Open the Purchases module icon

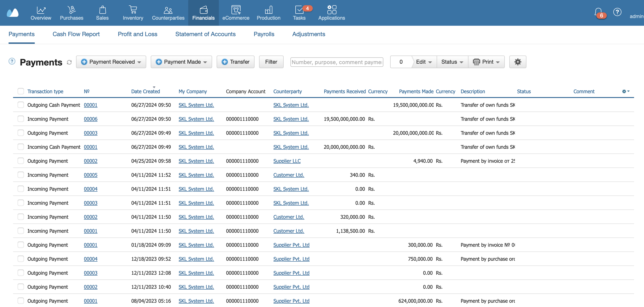(72, 10)
